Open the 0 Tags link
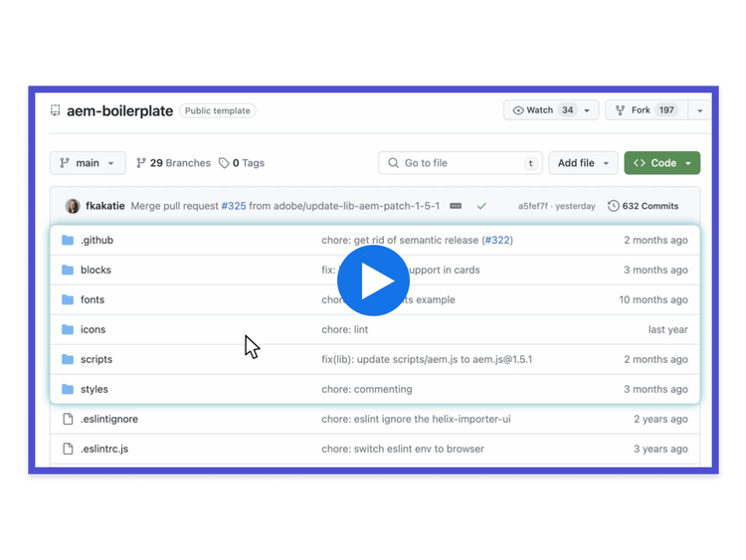 click(242, 163)
